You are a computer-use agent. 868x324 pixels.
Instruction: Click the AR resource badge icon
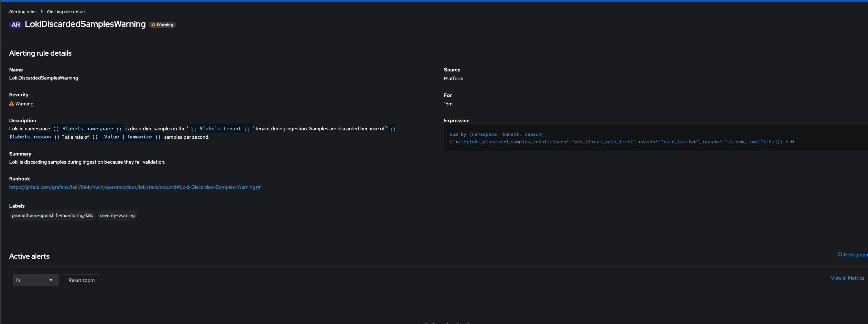click(x=16, y=25)
